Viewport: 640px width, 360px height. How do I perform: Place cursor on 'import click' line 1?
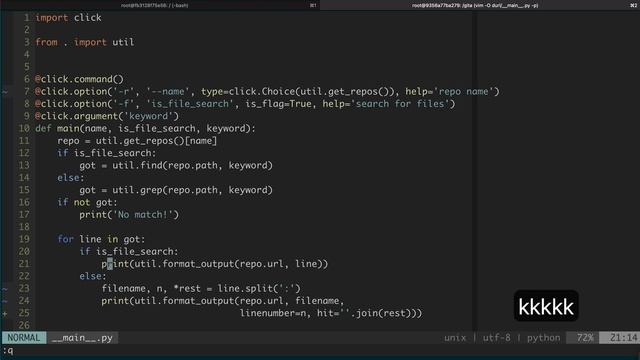[68, 18]
